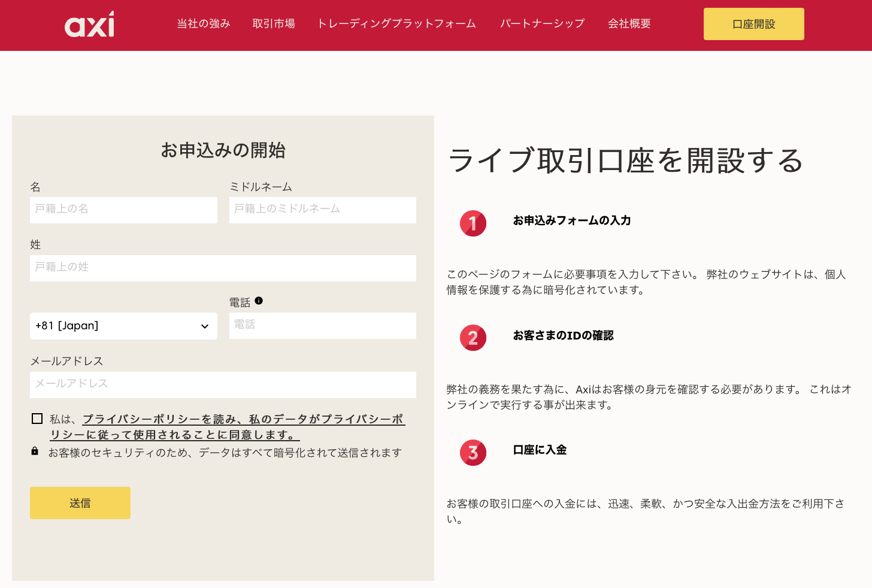Viewport: 872px width, 588px height.
Task: Click the padlock security icon
Action: point(35,451)
